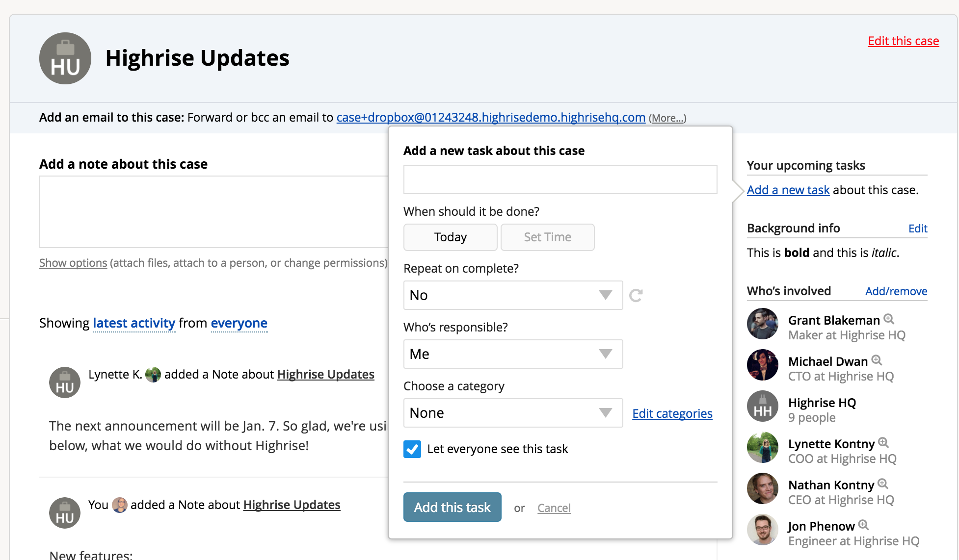Image resolution: width=959 pixels, height=560 pixels.
Task: Click the Cancel link in task popup
Action: click(554, 508)
